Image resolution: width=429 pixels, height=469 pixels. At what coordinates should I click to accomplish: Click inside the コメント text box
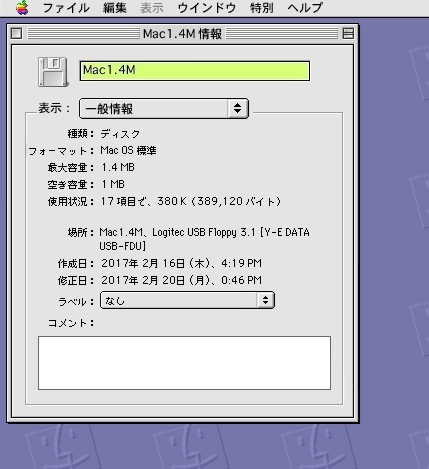184,363
